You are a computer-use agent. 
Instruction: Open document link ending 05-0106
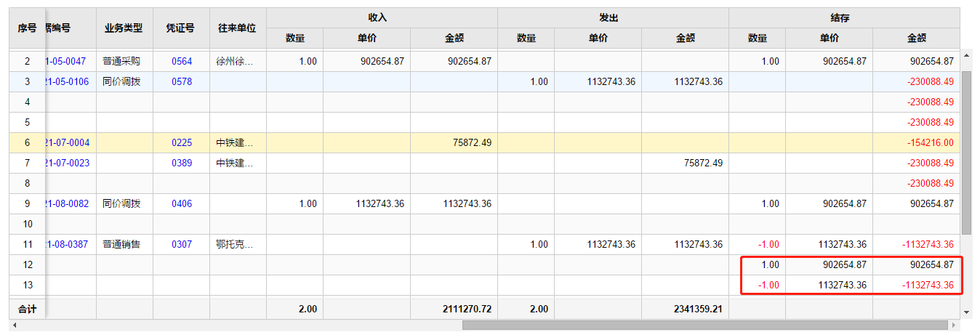coord(68,82)
